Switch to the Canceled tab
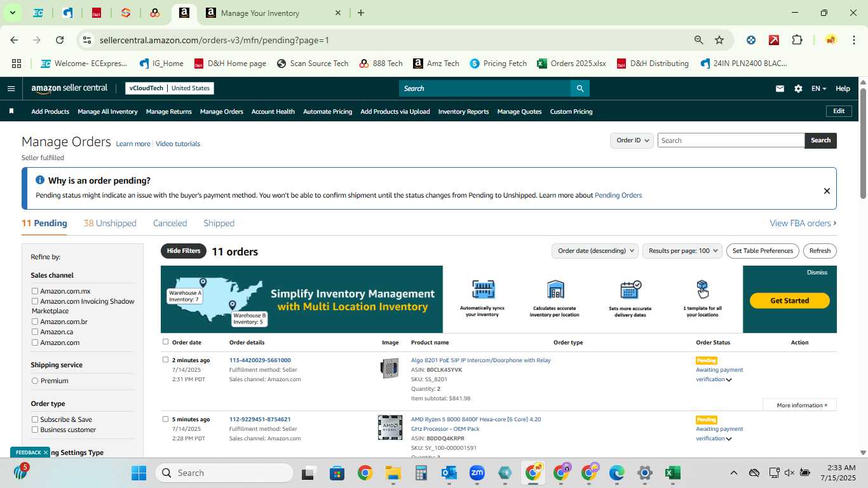The image size is (868, 488). (x=170, y=223)
